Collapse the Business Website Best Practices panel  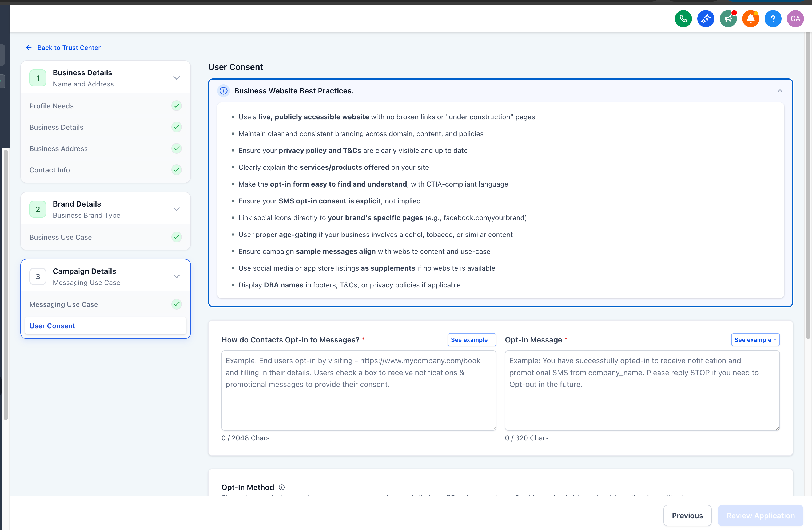[779, 91]
